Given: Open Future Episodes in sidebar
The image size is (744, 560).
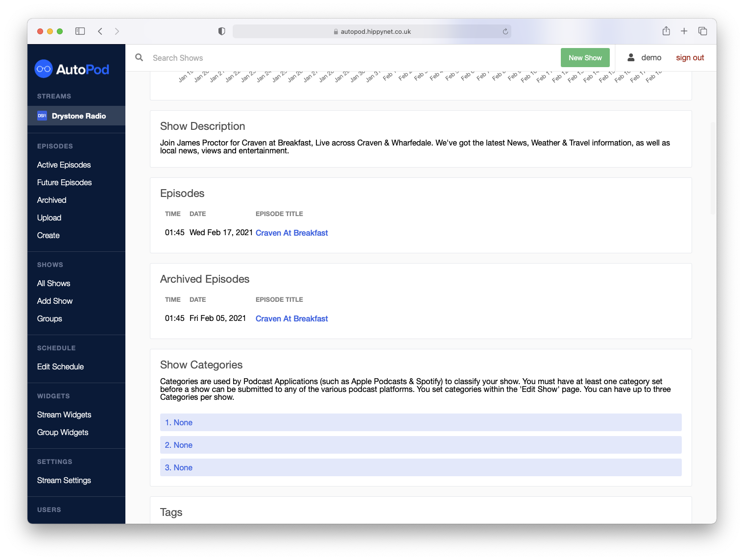Looking at the screenshot, I should point(64,182).
